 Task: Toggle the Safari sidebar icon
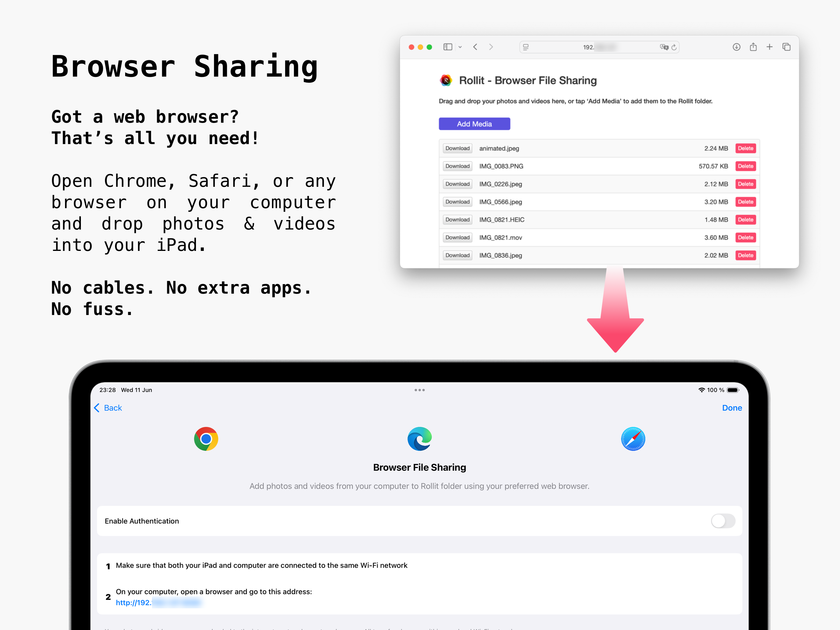(x=447, y=47)
